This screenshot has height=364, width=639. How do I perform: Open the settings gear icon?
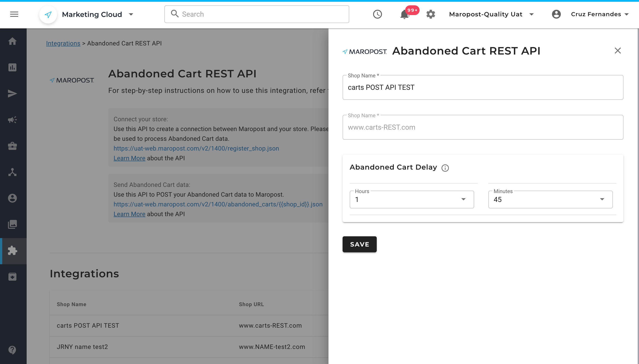pos(431,14)
